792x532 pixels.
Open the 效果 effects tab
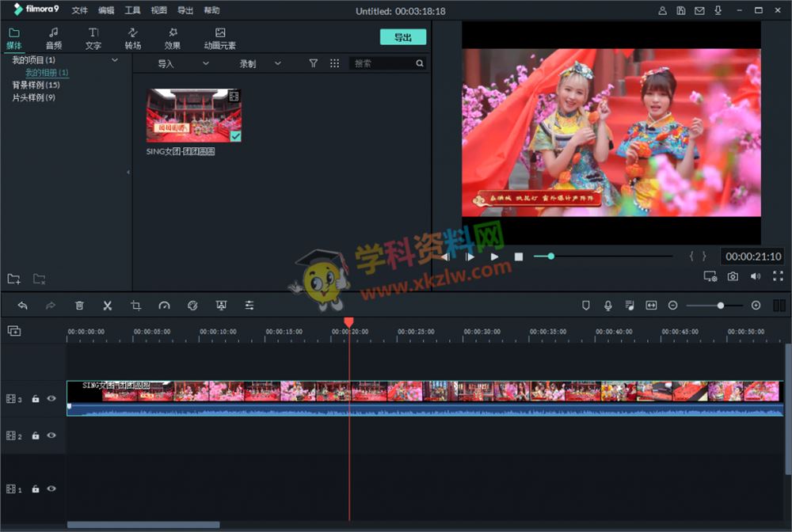(172, 38)
